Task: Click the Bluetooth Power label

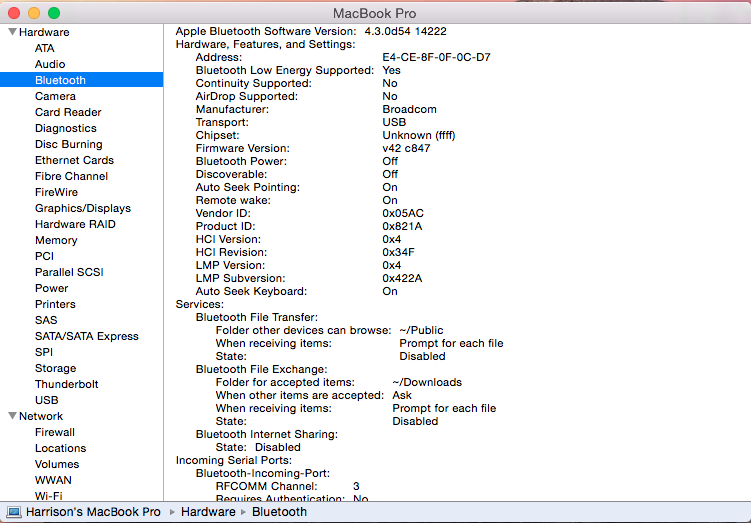Action: tap(241, 161)
